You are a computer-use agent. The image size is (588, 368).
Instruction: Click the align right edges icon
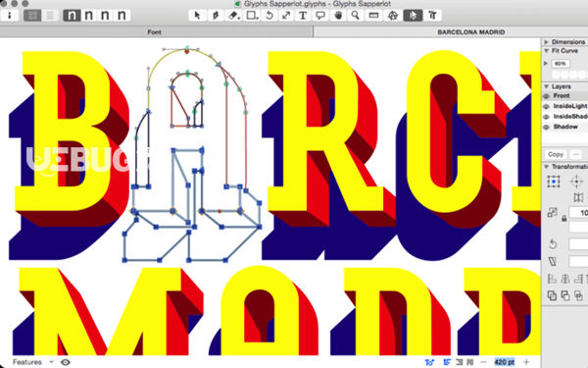(x=578, y=279)
